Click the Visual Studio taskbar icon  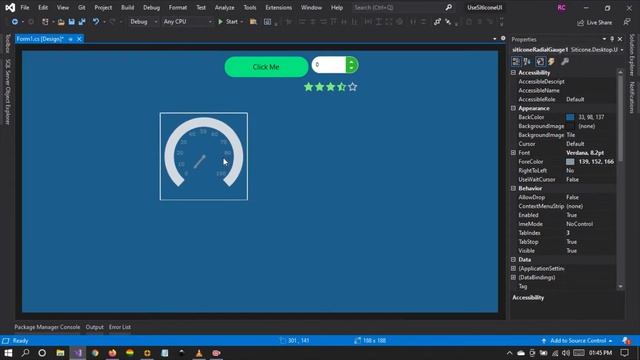click(78, 353)
